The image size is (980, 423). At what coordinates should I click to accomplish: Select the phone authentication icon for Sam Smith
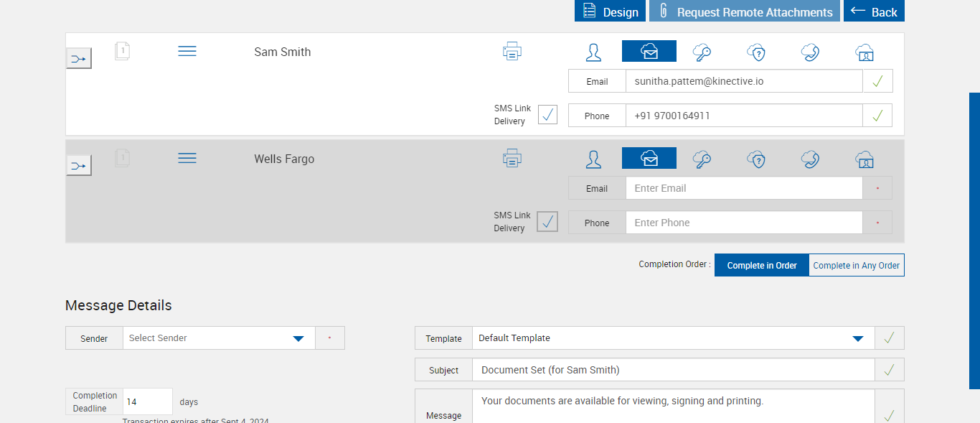[810, 52]
